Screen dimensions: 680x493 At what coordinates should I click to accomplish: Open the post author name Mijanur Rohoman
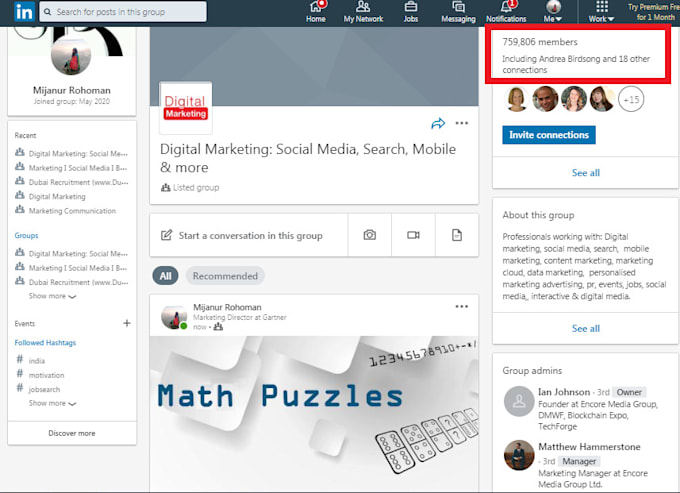point(227,307)
